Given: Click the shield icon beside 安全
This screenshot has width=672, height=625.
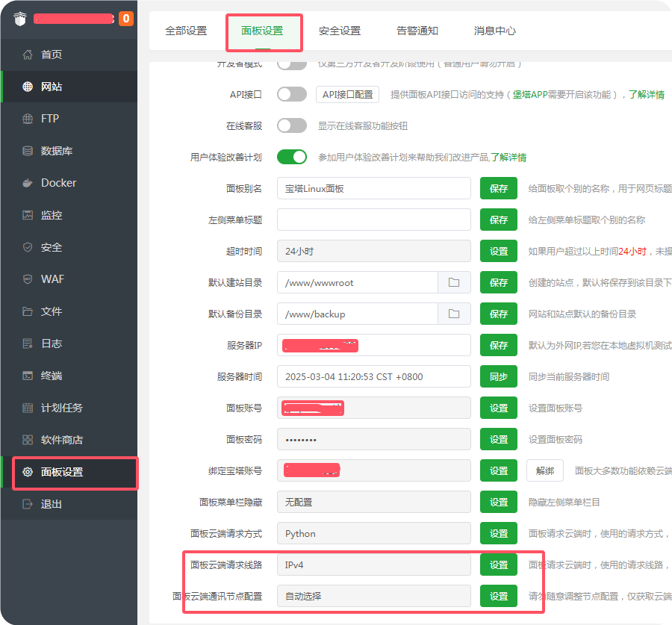Looking at the screenshot, I should tap(28, 247).
